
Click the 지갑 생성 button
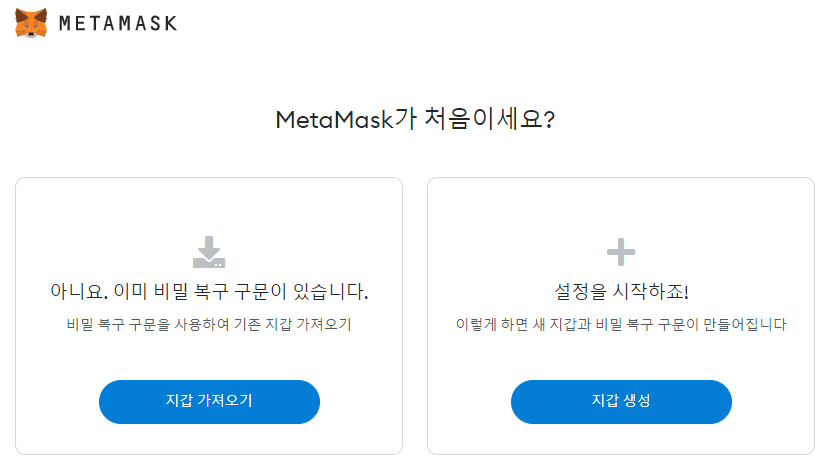point(621,401)
